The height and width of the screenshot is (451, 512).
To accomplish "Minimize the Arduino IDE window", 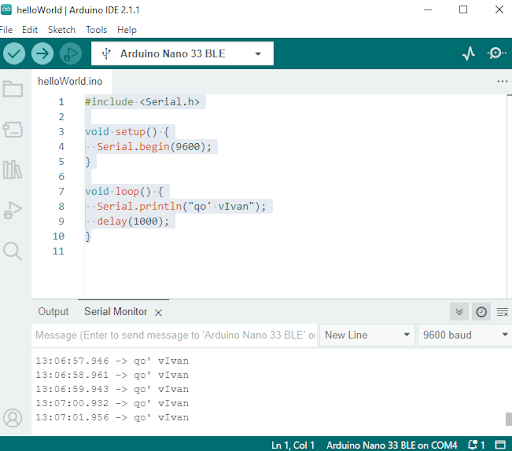I will [x=428, y=10].
